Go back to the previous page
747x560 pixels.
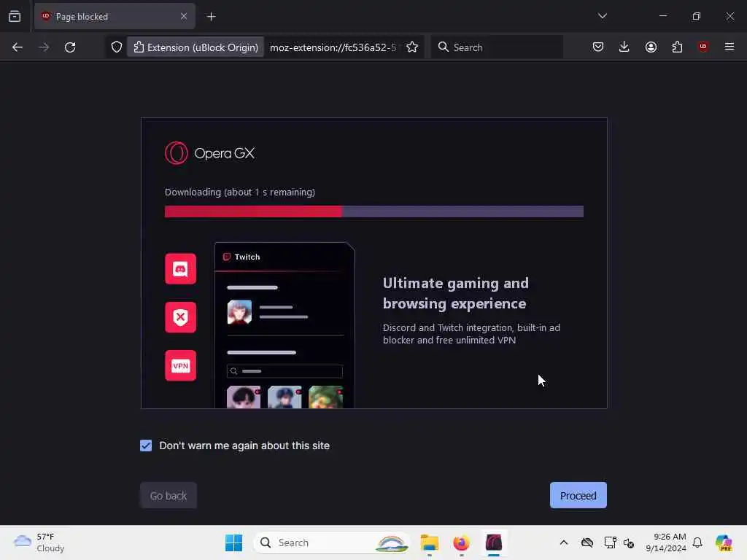(x=18, y=47)
